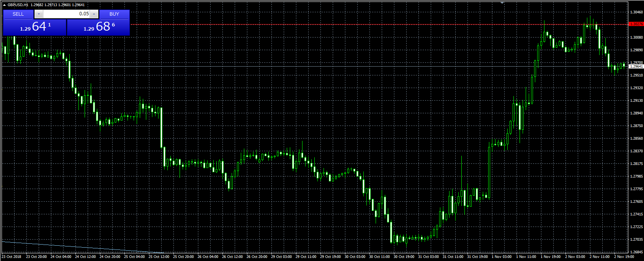Screen dimensions: 644x261
Task: Click the 1.30080 price scale label
Action: tap(636, 38)
